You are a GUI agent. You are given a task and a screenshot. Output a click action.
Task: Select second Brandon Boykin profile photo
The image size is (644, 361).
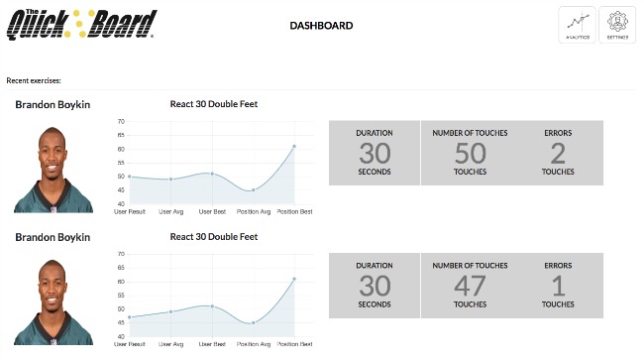tap(54, 302)
